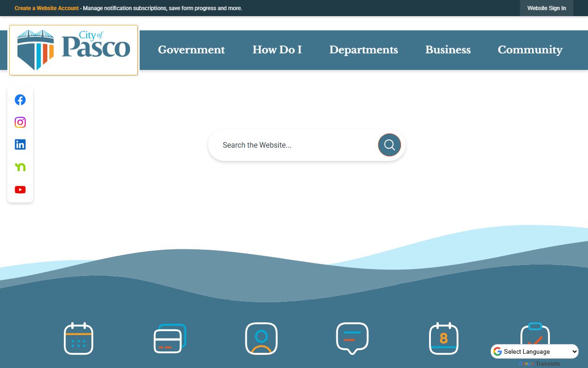Open the YouTube channel link
The height and width of the screenshot is (368, 588).
pos(20,190)
